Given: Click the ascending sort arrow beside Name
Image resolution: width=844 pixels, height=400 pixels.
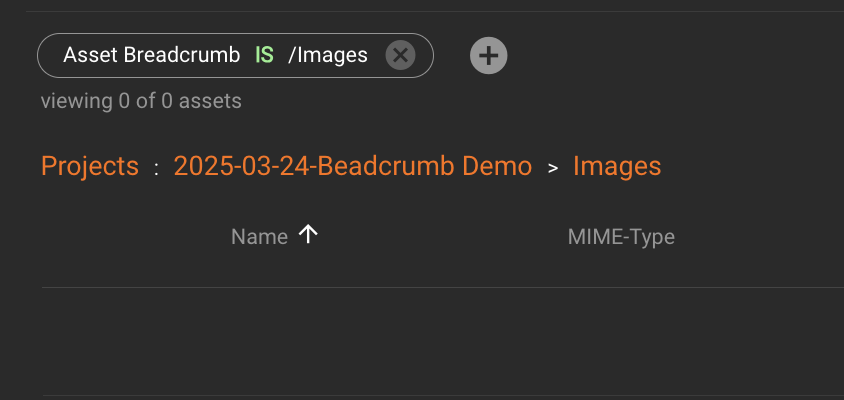Looking at the screenshot, I should pyautogui.click(x=309, y=235).
